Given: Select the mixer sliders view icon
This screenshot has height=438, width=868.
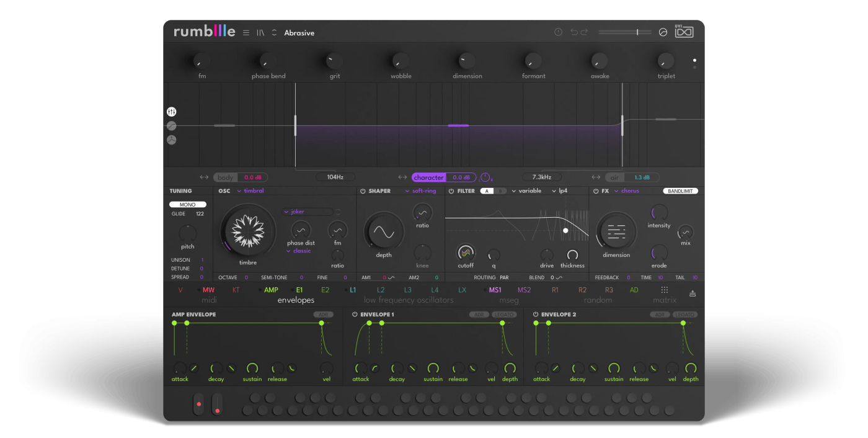Looking at the screenshot, I should 172,112.
